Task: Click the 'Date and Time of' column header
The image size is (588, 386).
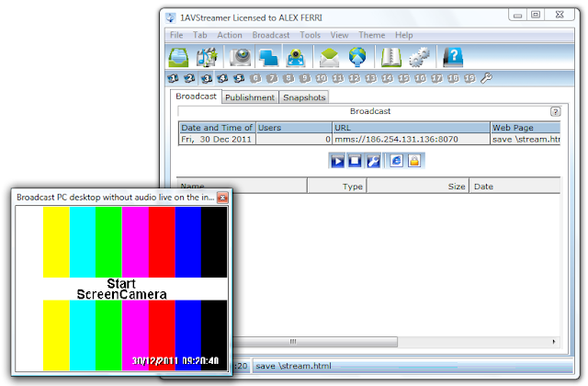Action: 217,128
